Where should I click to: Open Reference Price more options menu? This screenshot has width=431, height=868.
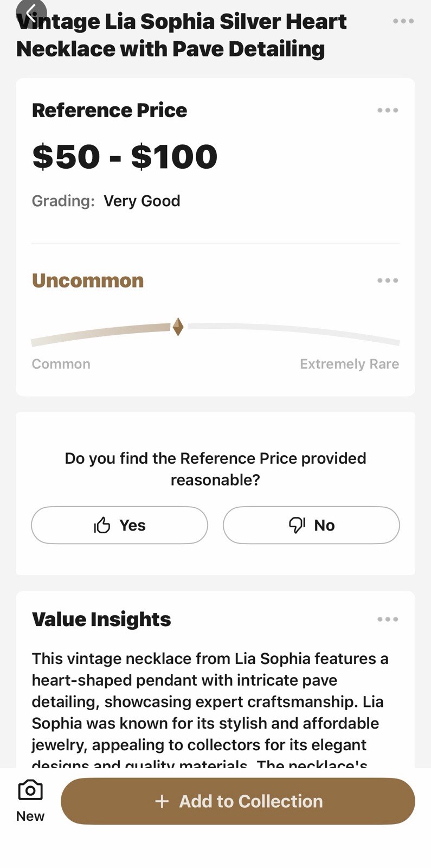point(388,110)
